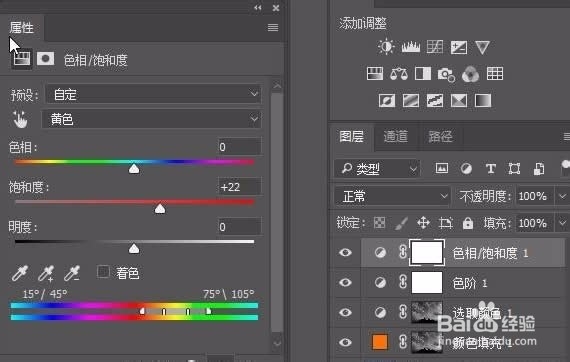Open the 不透明度 opacity slider arrow
The image size is (570, 362).
click(x=562, y=197)
